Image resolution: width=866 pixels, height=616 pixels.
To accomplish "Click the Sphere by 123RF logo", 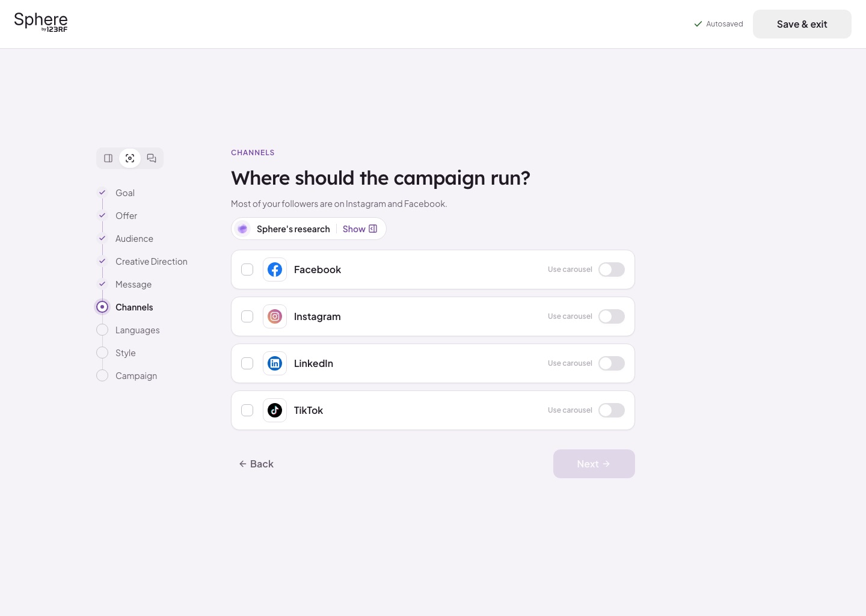I will click(41, 22).
